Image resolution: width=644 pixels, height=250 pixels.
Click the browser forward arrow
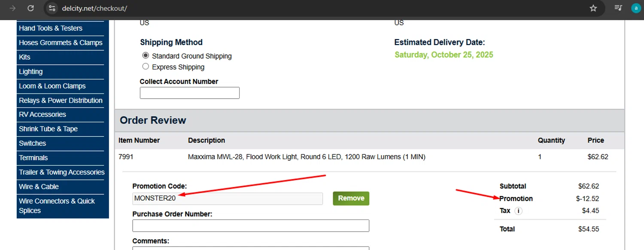pyautogui.click(x=12, y=8)
